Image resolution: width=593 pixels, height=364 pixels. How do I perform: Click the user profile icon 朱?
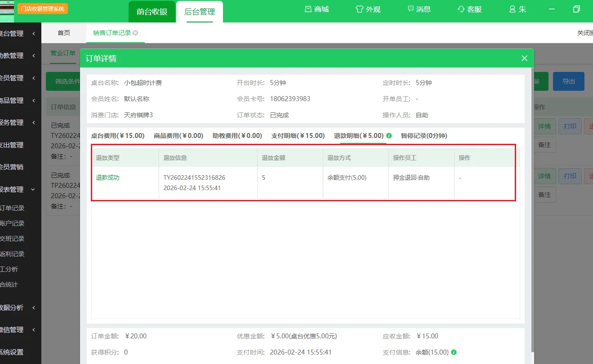[x=513, y=9]
